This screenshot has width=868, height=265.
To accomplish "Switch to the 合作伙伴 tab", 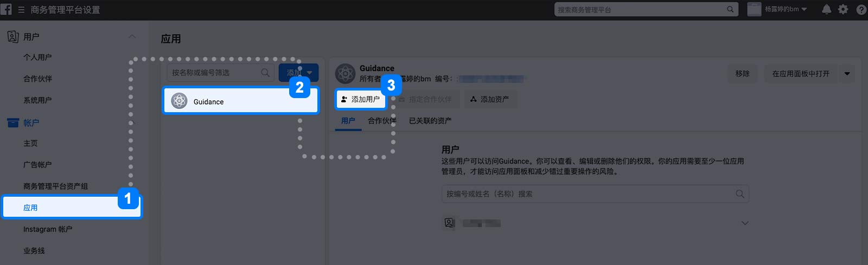I will click(382, 120).
